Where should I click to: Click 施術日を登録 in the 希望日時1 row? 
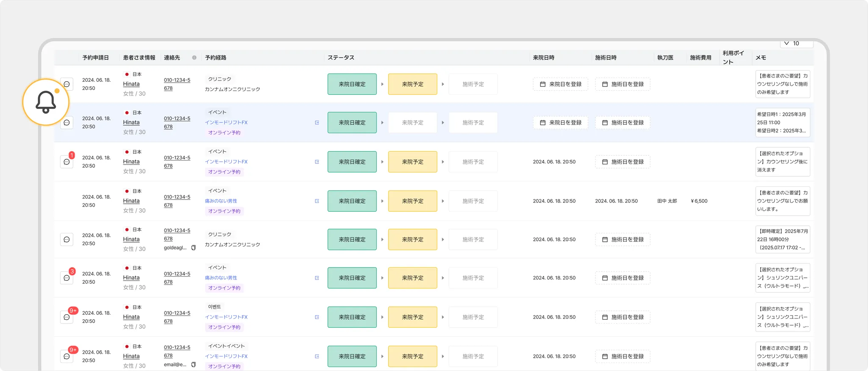pyautogui.click(x=623, y=122)
